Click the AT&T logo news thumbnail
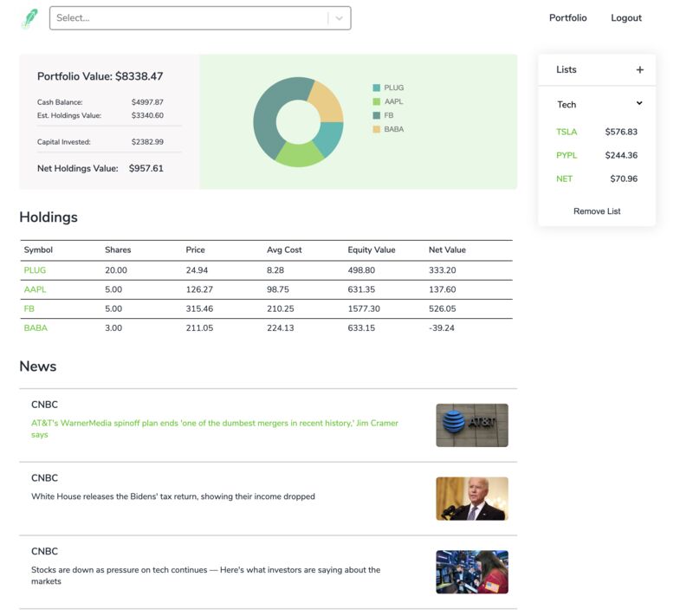This screenshot has width=693, height=616. 472,425
